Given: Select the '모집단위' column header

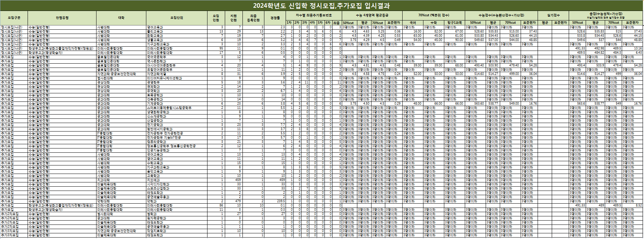Looking at the screenshot, I should click(177, 18).
